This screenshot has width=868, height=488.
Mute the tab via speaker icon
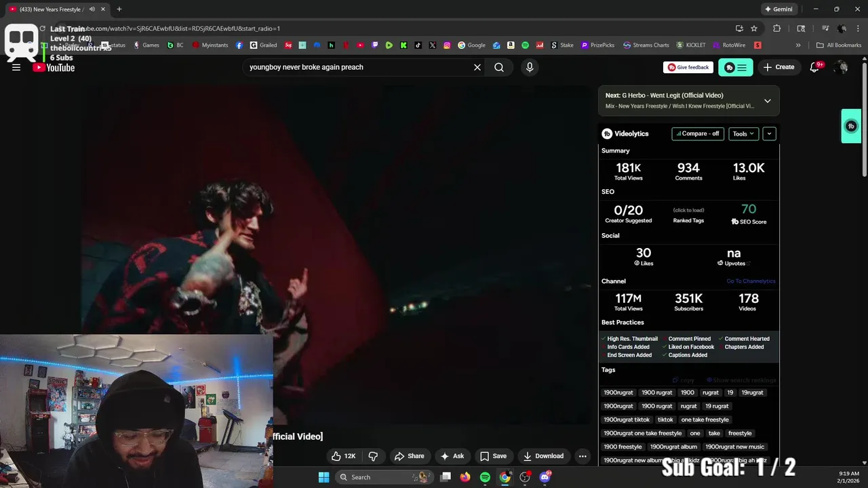pyautogui.click(x=92, y=9)
